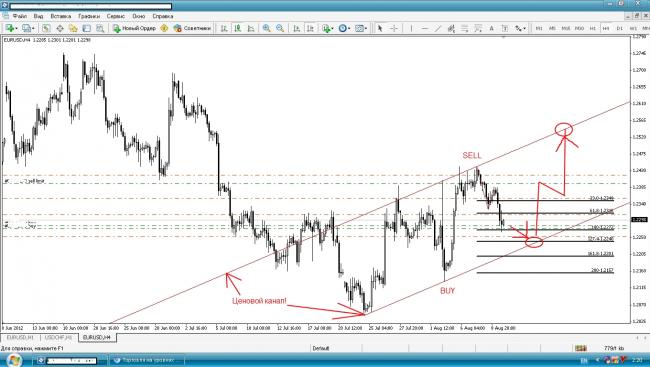The width and height of the screenshot is (650, 367).
Task: Switch chart to candlestick display mode
Action: point(238,28)
